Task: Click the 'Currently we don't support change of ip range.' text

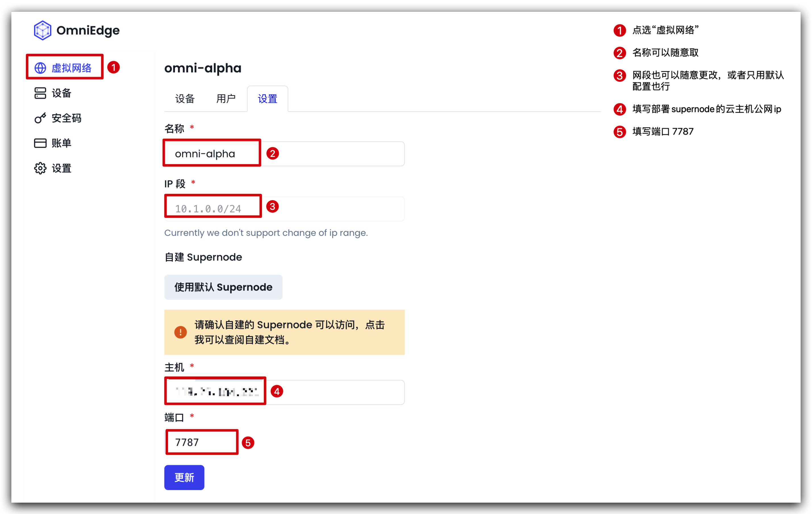Action: [x=266, y=233]
